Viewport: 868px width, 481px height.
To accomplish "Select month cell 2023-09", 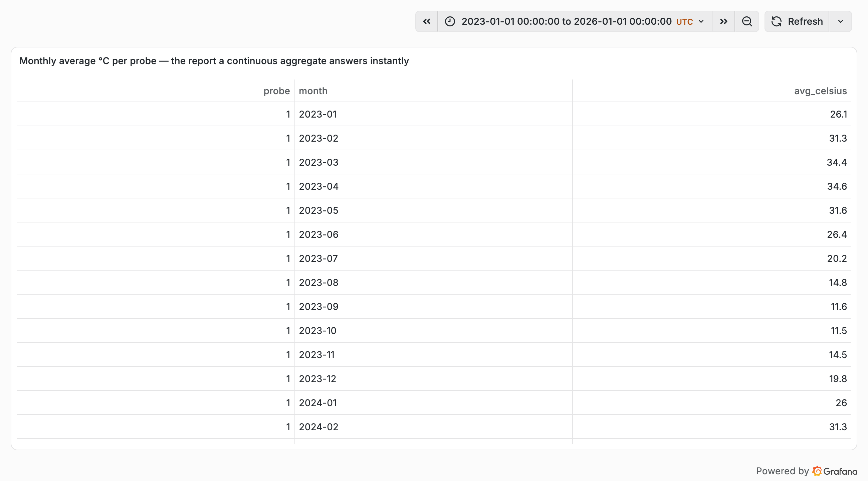I will point(318,307).
